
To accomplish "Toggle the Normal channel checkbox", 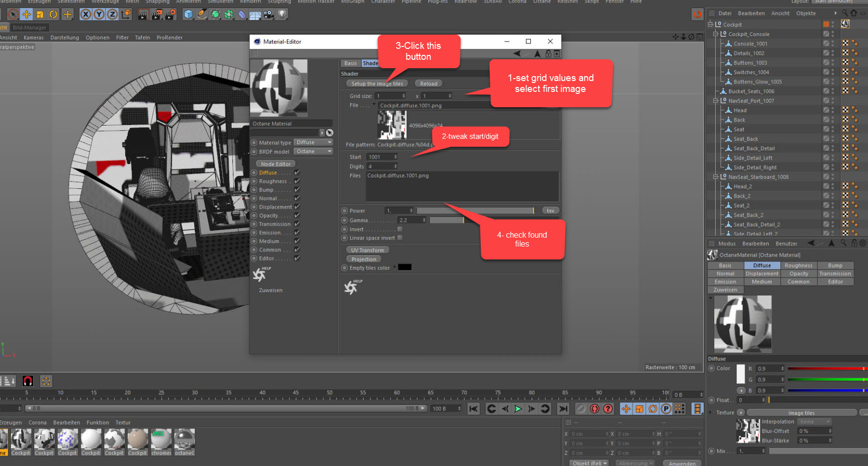I will coord(297,198).
